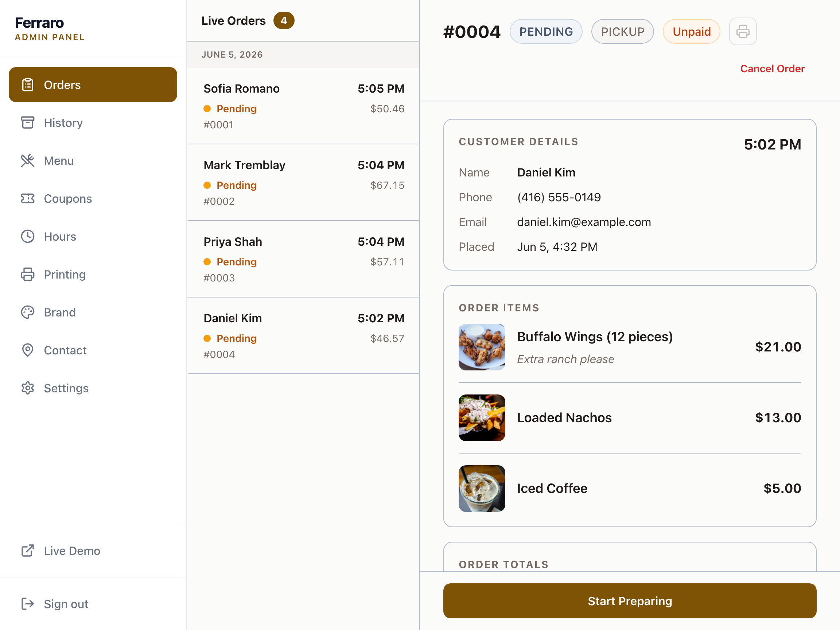View the Buffalo Wings item thumbnail
The width and height of the screenshot is (840, 630).
coord(482,347)
